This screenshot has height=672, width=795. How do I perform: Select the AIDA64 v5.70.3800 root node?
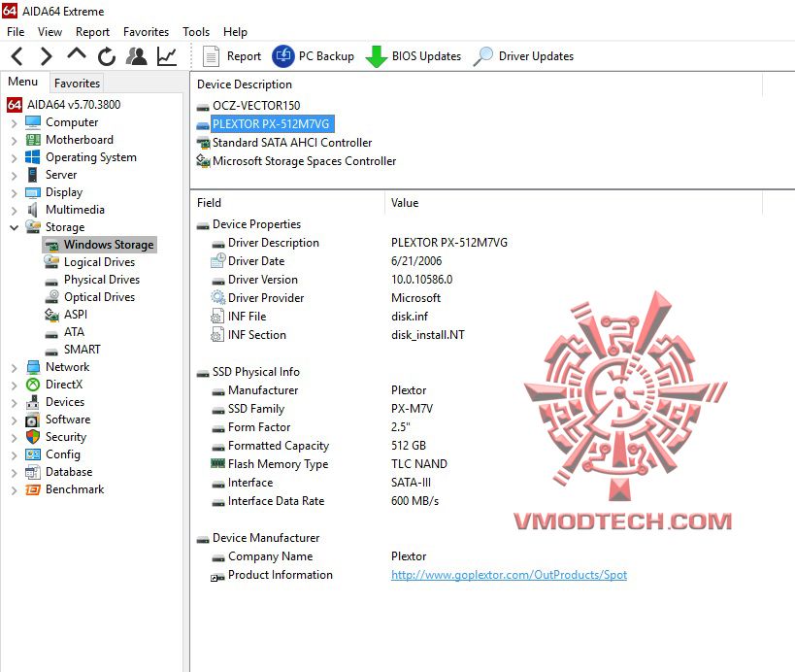click(x=74, y=105)
